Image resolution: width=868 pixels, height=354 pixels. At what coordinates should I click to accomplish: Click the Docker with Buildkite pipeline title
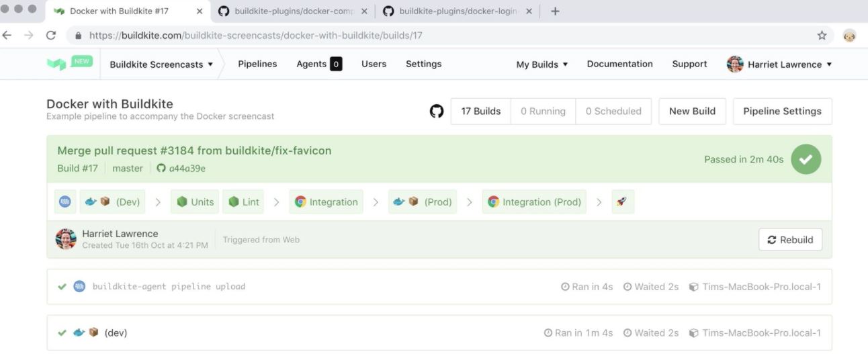(110, 104)
